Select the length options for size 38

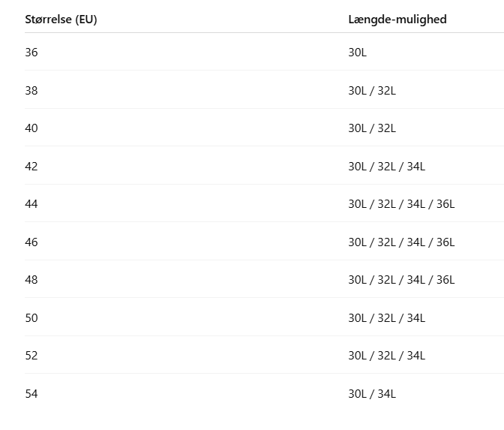pos(372,91)
